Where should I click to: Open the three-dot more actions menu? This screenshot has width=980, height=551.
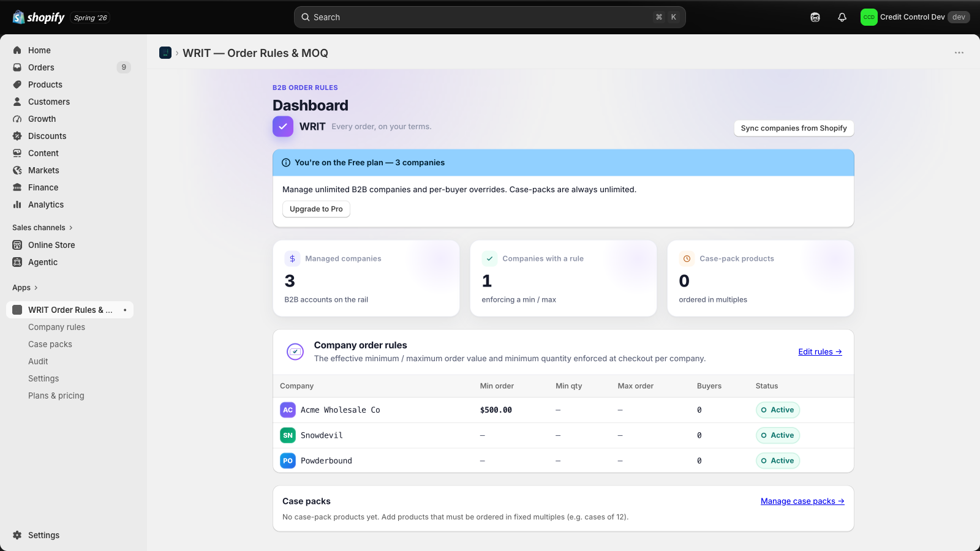point(959,53)
